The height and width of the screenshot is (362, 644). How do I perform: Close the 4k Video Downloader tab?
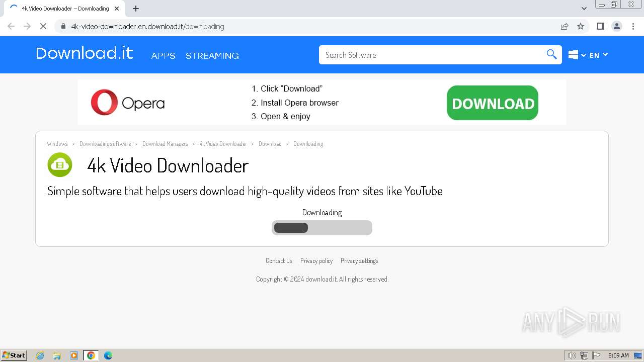coord(117,9)
